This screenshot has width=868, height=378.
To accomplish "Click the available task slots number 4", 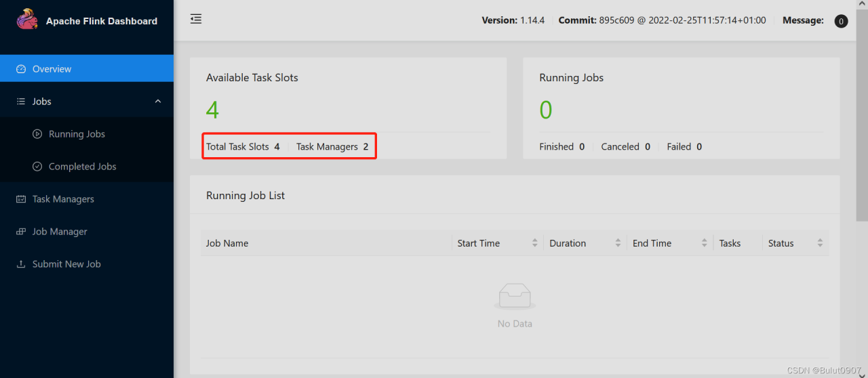I will [212, 110].
